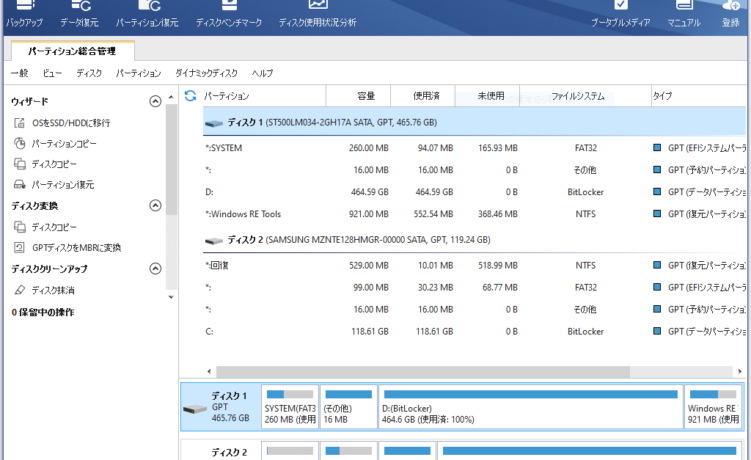
Task: Select GPTディスクをMBRに変換
Action: [x=67, y=248]
